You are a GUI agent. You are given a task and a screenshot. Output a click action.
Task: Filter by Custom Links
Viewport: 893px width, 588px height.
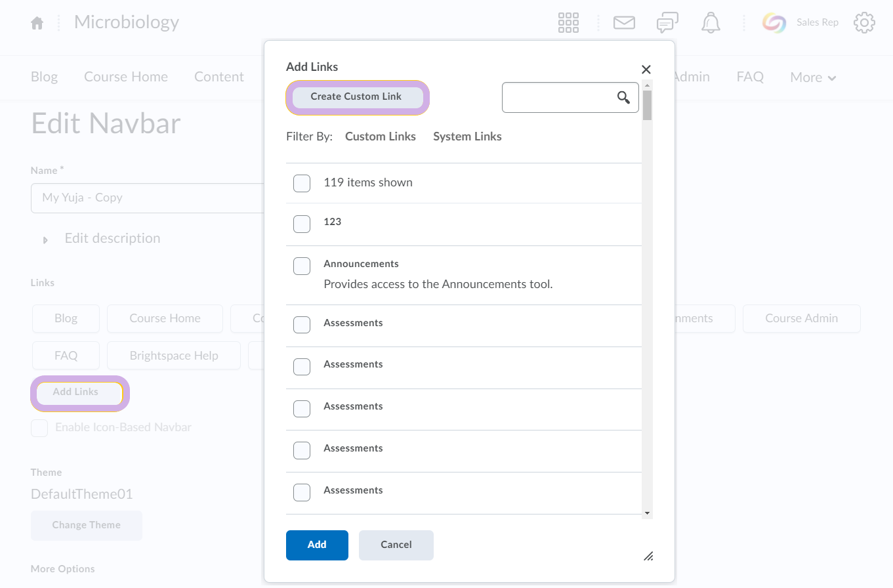[381, 136]
